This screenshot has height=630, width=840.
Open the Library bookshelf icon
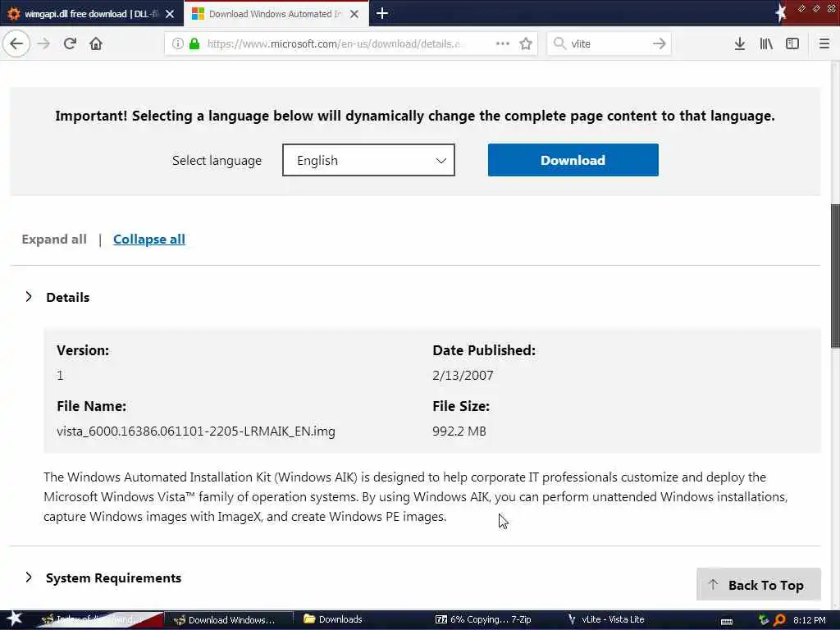(x=766, y=43)
